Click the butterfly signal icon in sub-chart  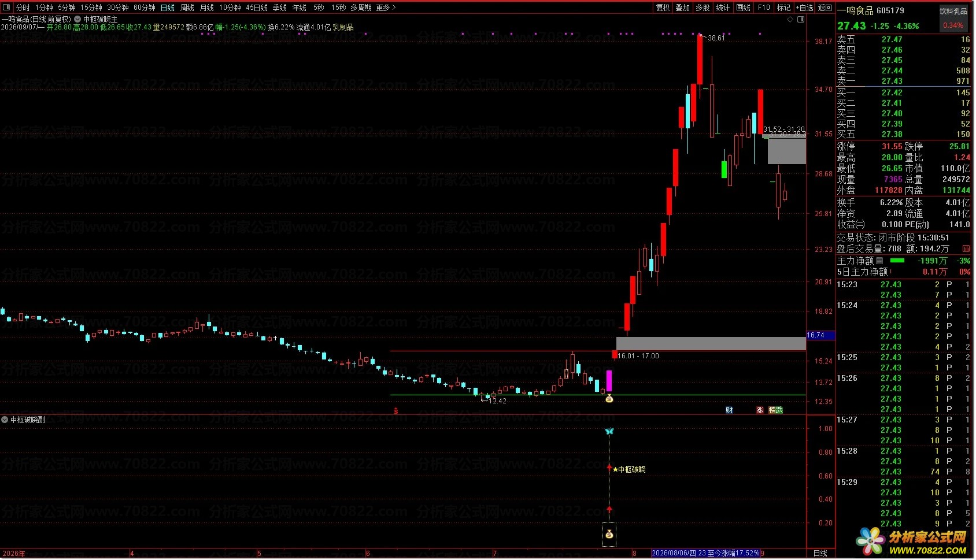609,431
